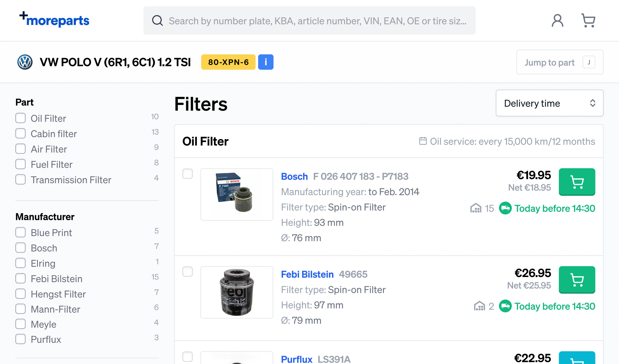Click the €26.95 Febi Bilstein price
Screen dimensions: 619x364
pos(533,273)
